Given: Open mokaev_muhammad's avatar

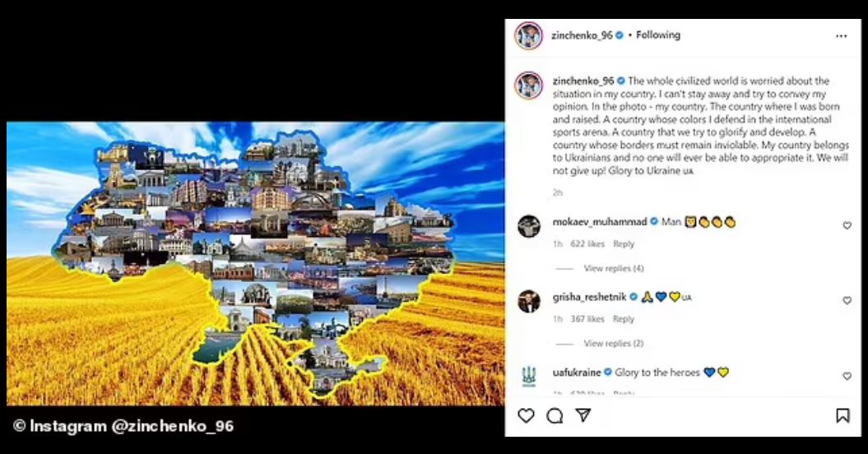Looking at the screenshot, I should (529, 226).
